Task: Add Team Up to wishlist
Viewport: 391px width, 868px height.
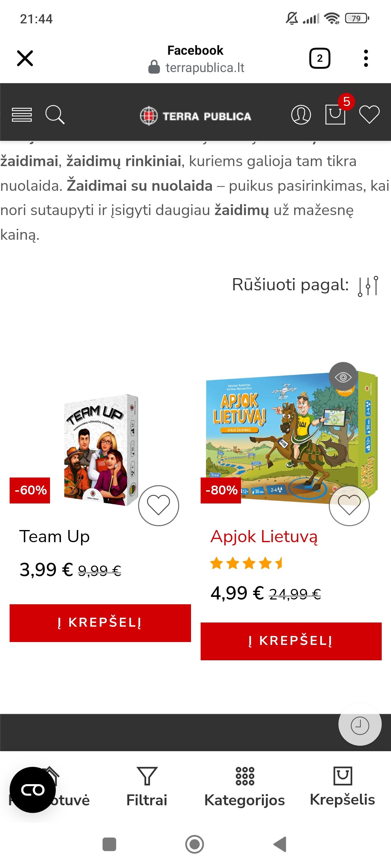Action: (159, 505)
